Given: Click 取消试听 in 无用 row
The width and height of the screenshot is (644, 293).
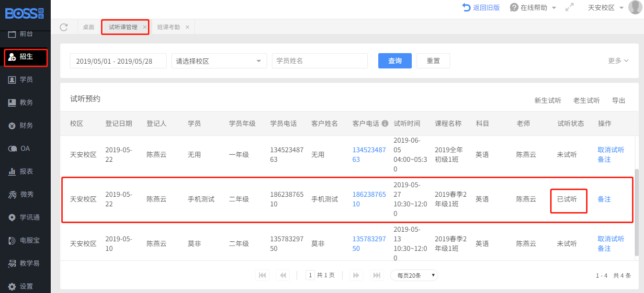Looking at the screenshot, I should click(x=611, y=149).
